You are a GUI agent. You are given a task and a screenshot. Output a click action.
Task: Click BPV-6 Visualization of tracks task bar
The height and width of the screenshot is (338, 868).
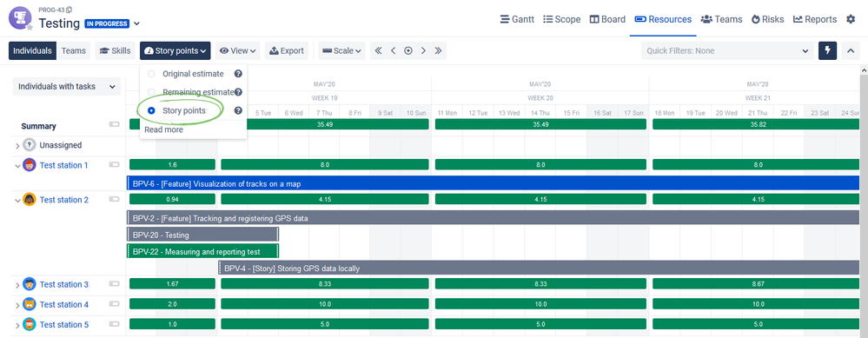494,183
